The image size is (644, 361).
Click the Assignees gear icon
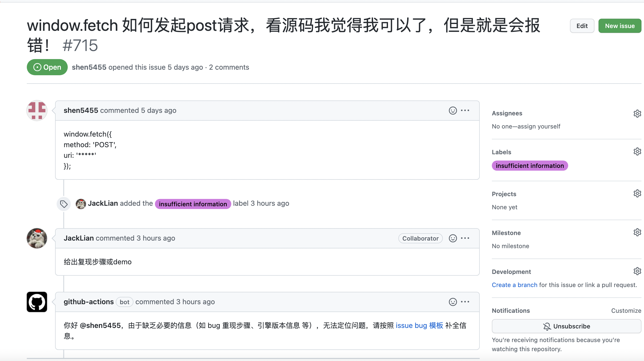click(637, 113)
